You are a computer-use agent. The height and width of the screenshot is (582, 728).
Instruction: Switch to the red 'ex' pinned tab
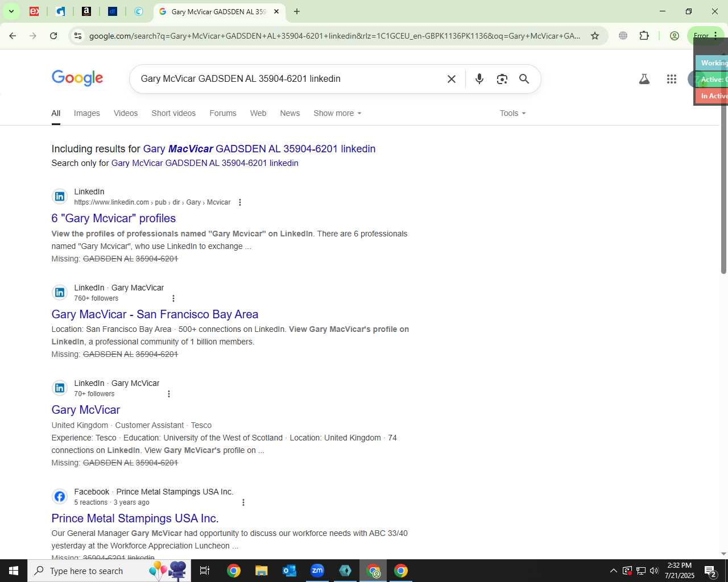(x=34, y=11)
